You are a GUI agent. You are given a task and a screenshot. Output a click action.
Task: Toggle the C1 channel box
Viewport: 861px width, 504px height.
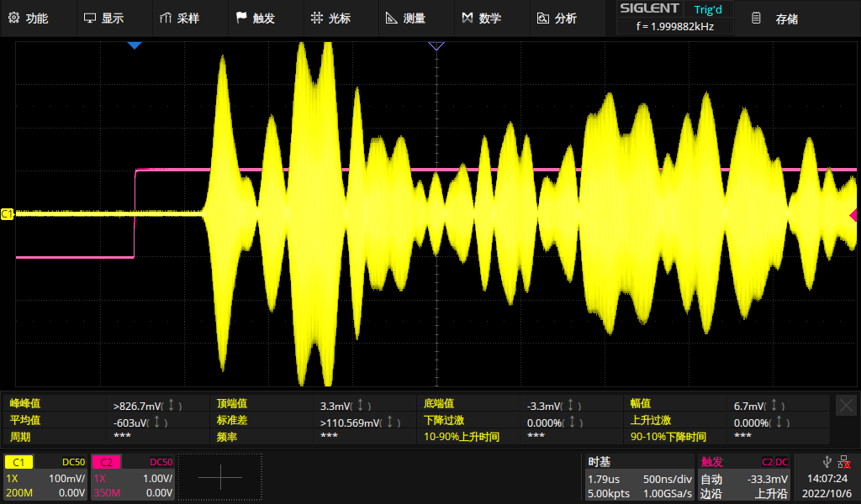45,477
